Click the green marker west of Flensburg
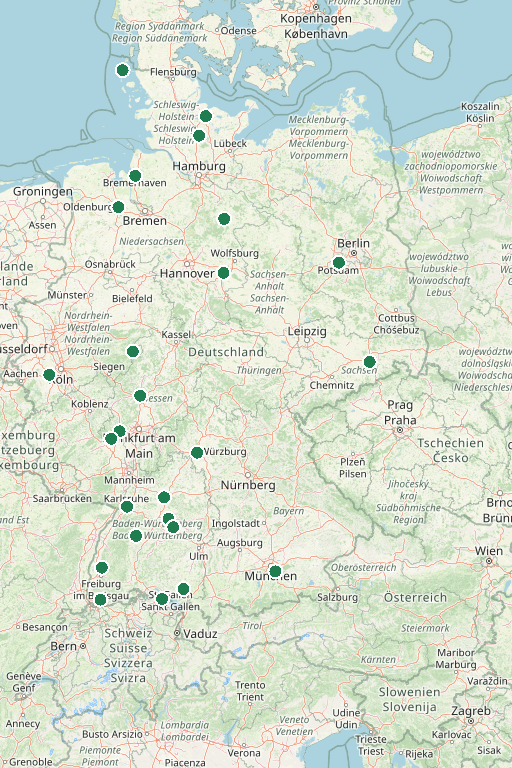 click(x=122, y=70)
